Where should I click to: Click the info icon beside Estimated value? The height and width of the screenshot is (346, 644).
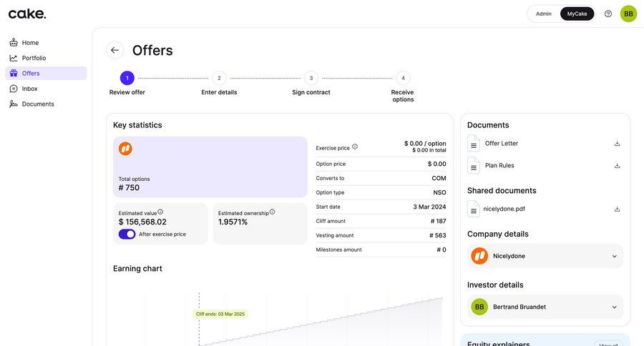(160, 212)
